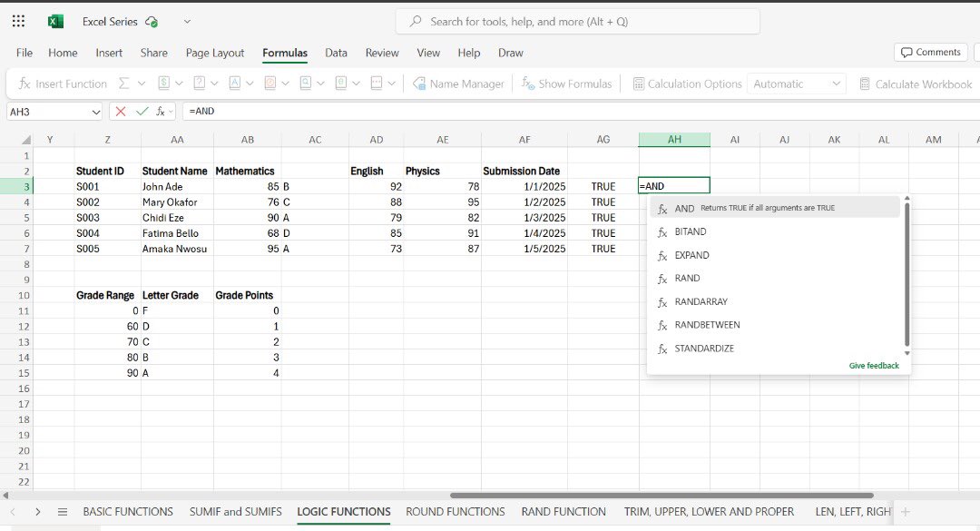This screenshot has width=980, height=531.
Task: Confirm the formula with the green checkmark icon
Action: (141, 113)
